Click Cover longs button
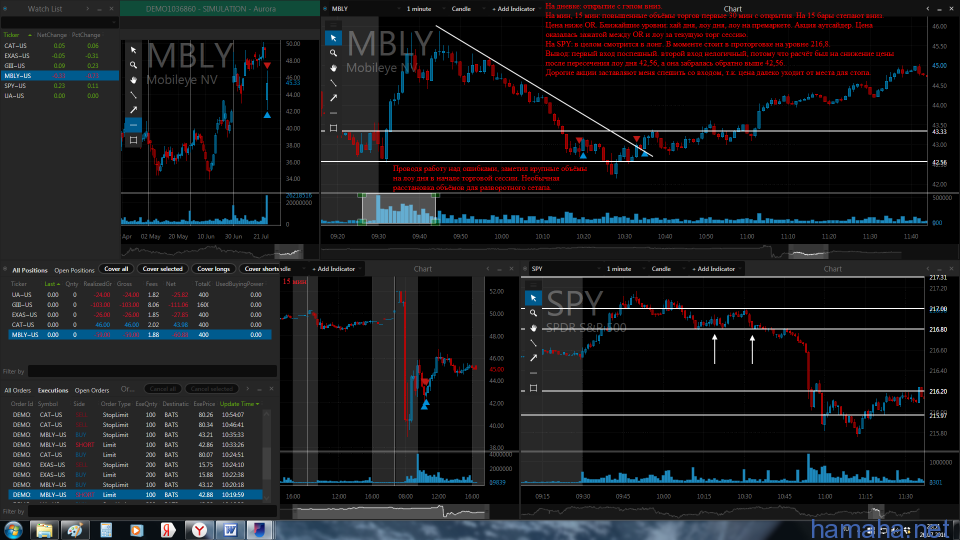The height and width of the screenshot is (540, 960). 214,269
